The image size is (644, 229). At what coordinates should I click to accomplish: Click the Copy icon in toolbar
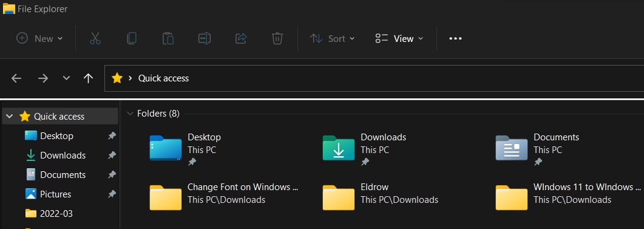[132, 39]
